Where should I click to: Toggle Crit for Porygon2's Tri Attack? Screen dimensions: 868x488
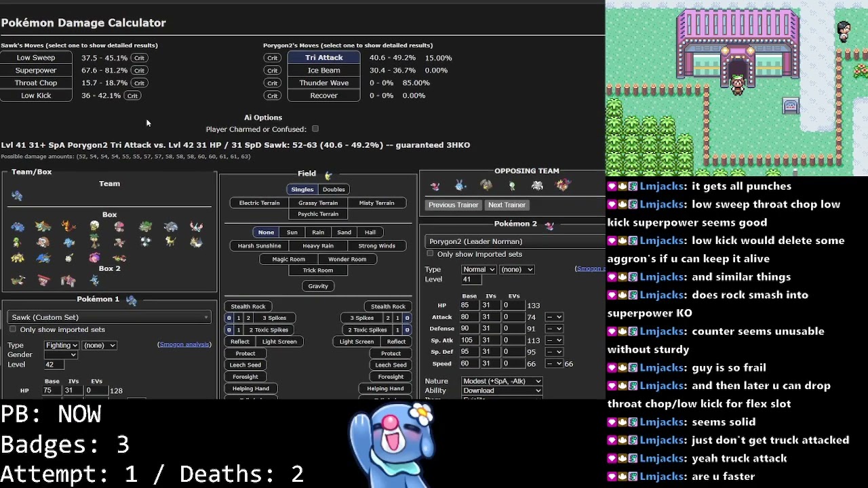pyautogui.click(x=272, y=58)
